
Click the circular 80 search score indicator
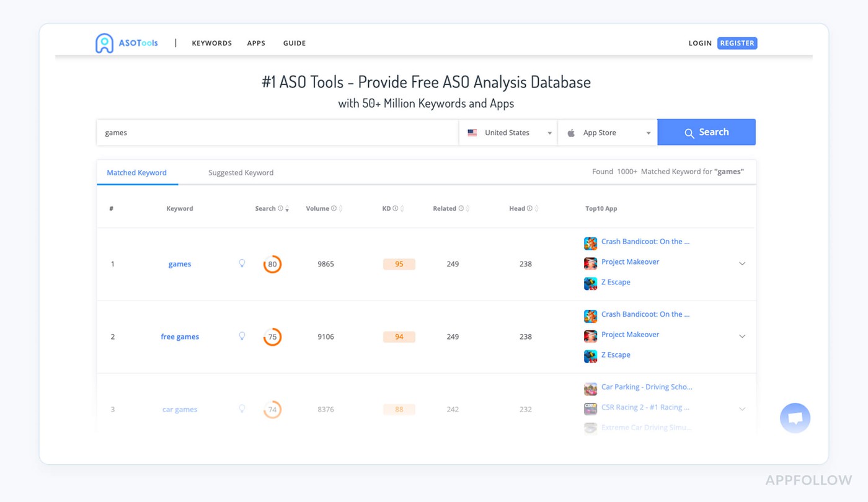pos(272,263)
